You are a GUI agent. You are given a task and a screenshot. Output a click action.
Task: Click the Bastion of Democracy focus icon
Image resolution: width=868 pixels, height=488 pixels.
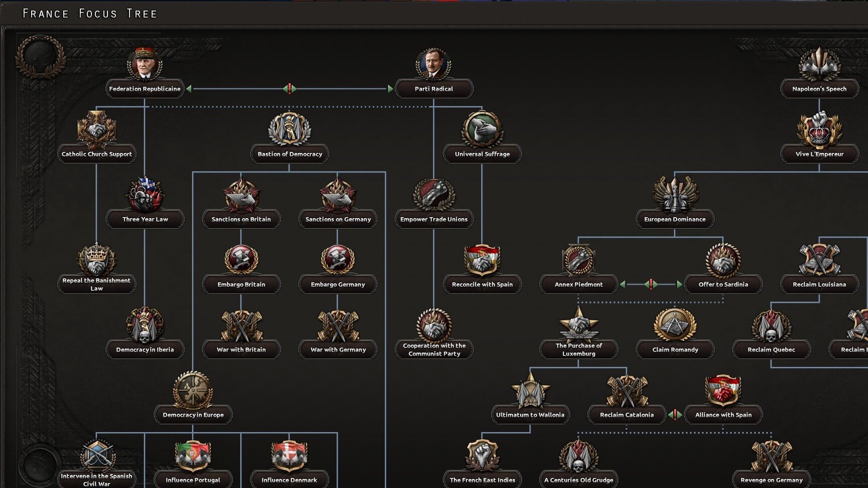click(x=290, y=129)
